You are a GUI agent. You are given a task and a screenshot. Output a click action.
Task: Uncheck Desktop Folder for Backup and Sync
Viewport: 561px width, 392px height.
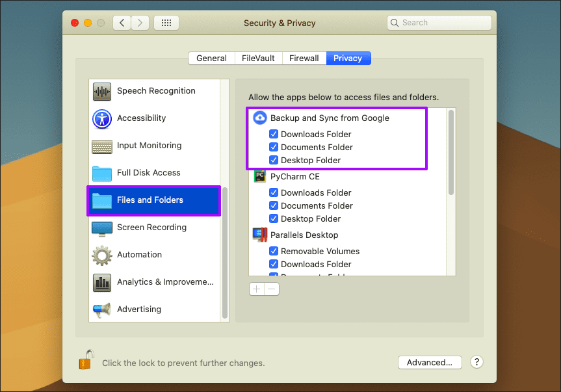(274, 160)
